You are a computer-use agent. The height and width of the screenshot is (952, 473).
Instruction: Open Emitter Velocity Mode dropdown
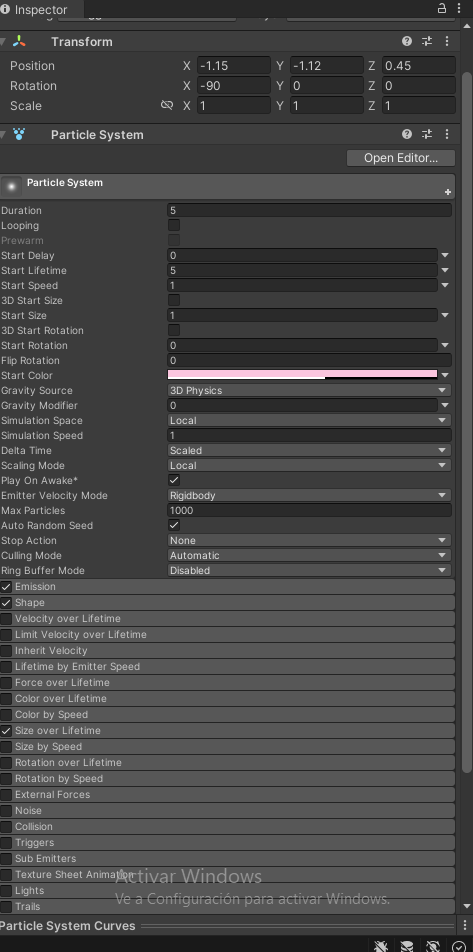tap(309, 495)
